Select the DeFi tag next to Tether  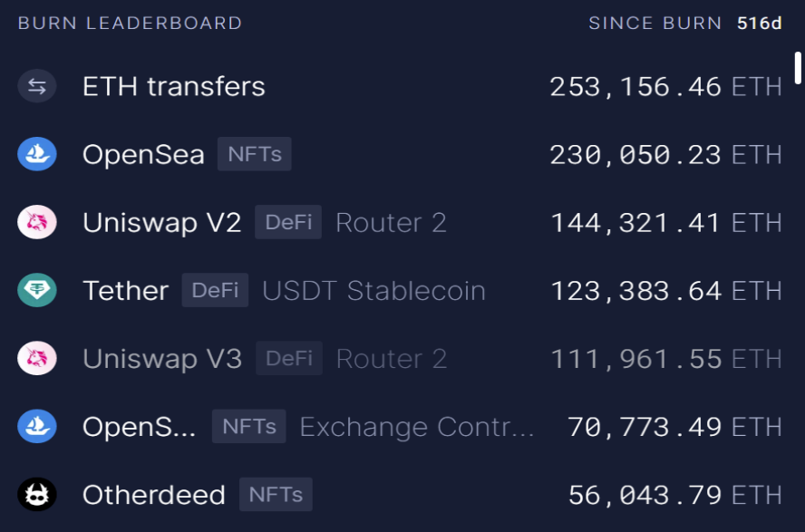tap(215, 290)
